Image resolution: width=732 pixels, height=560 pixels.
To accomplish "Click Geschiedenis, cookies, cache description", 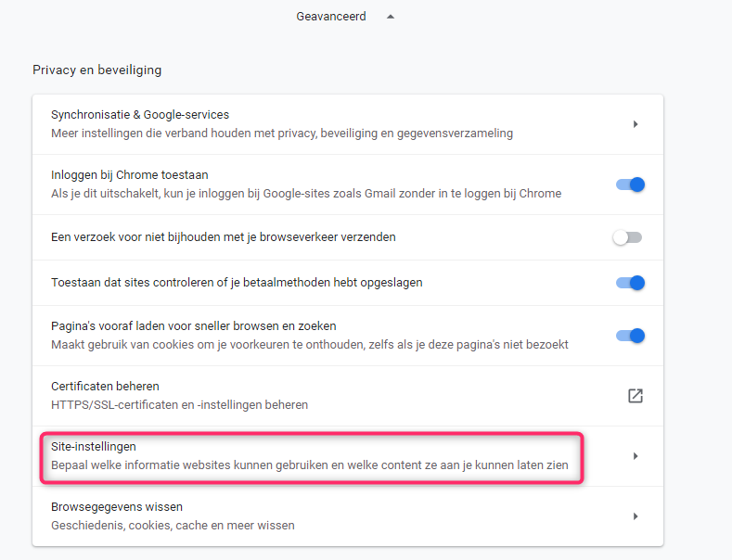I will 173,526.
